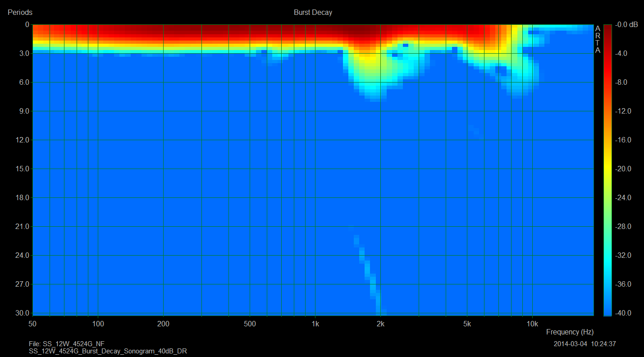Click the 50 Hz frequency axis label
Image resolution: width=644 pixels, height=357 pixels.
pyautogui.click(x=32, y=324)
